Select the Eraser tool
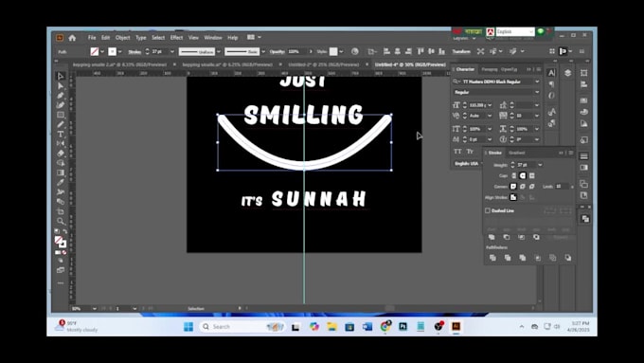 [61, 154]
